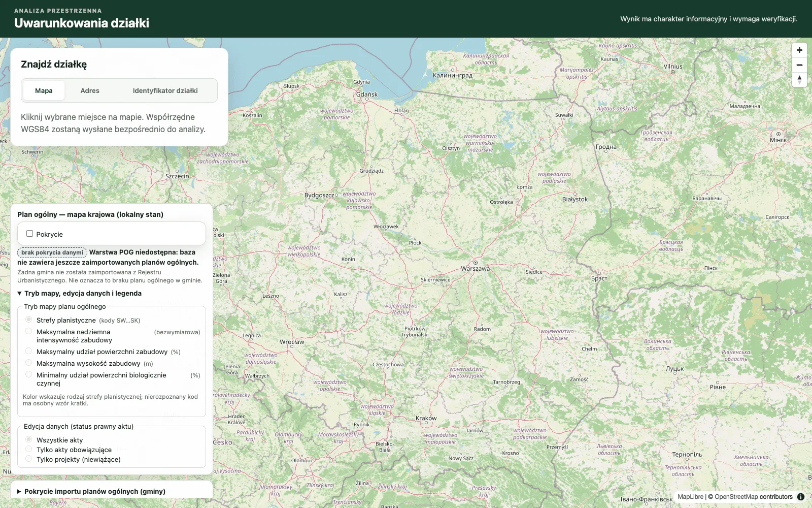Click Olsztyn label on the map
The height and width of the screenshot is (508, 812).
pyautogui.click(x=451, y=148)
